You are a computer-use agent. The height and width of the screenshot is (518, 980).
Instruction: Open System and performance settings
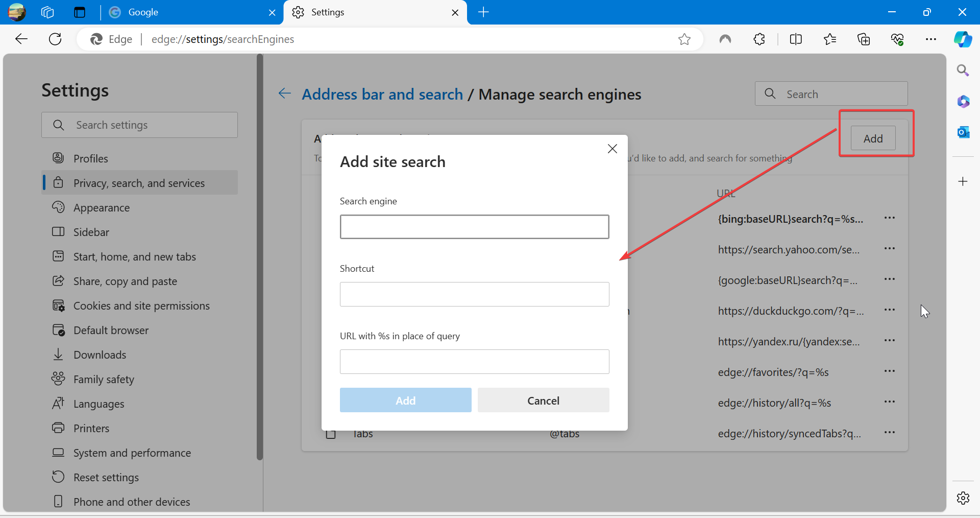click(x=139, y=453)
